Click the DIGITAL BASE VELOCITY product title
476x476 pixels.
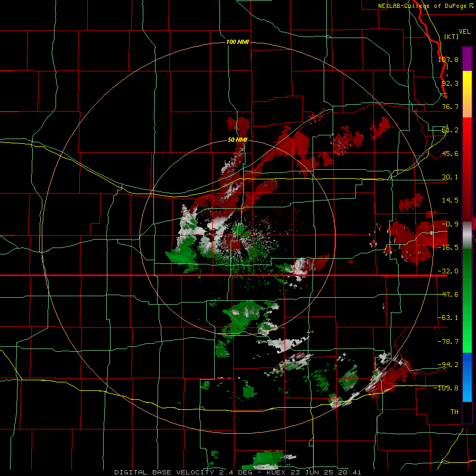[164, 472]
